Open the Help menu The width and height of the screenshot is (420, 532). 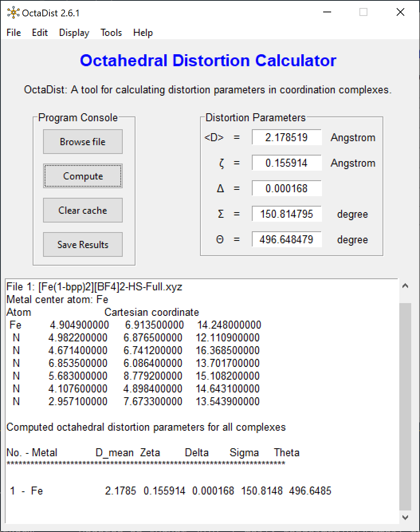[x=143, y=33]
